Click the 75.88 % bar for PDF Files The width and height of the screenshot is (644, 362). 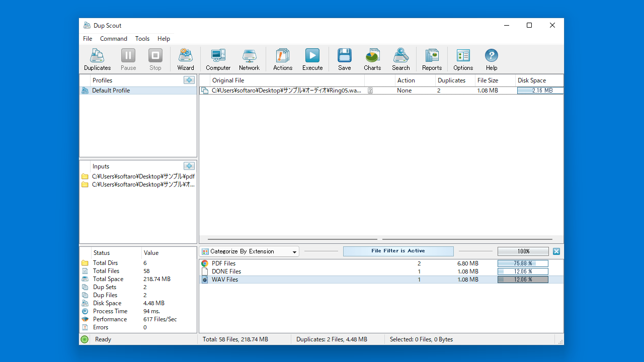click(x=523, y=263)
